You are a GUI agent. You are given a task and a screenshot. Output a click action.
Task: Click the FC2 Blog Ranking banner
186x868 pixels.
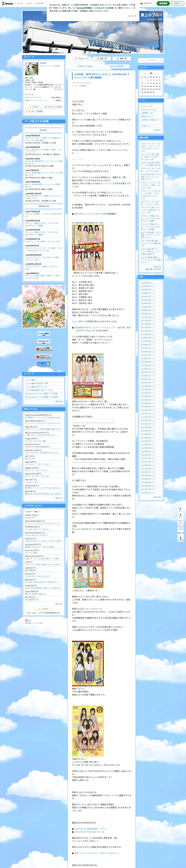point(44,364)
